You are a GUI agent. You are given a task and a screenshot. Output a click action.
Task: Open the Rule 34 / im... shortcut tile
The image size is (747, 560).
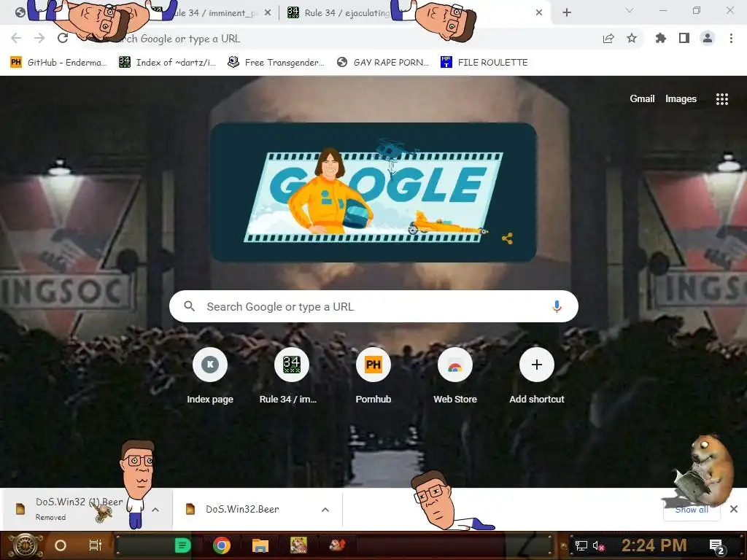[x=292, y=376]
